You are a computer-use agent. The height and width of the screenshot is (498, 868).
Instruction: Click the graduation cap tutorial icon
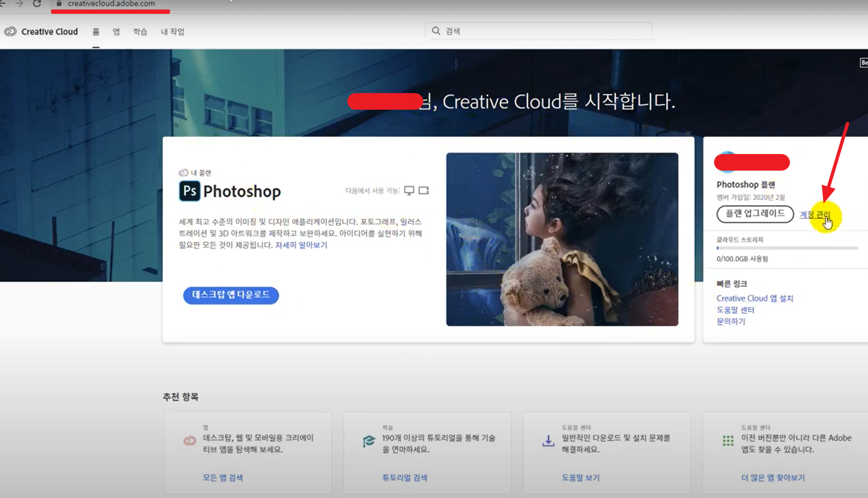(369, 441)
